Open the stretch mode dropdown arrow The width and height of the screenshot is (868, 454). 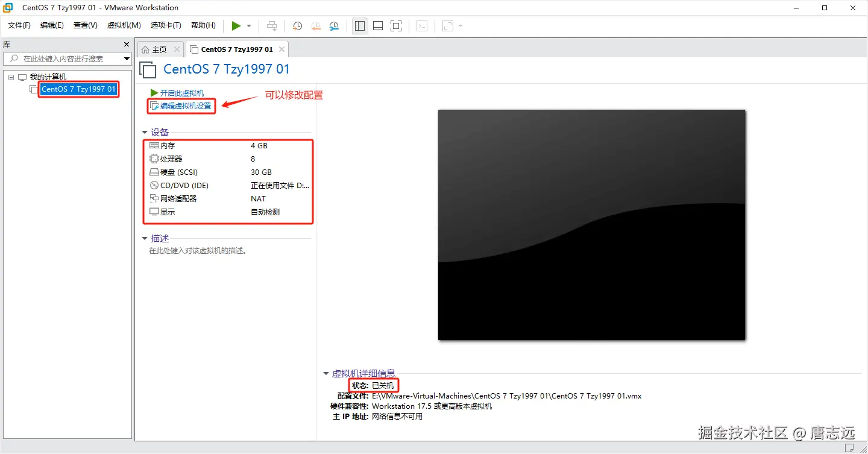(x=461, y=26)
